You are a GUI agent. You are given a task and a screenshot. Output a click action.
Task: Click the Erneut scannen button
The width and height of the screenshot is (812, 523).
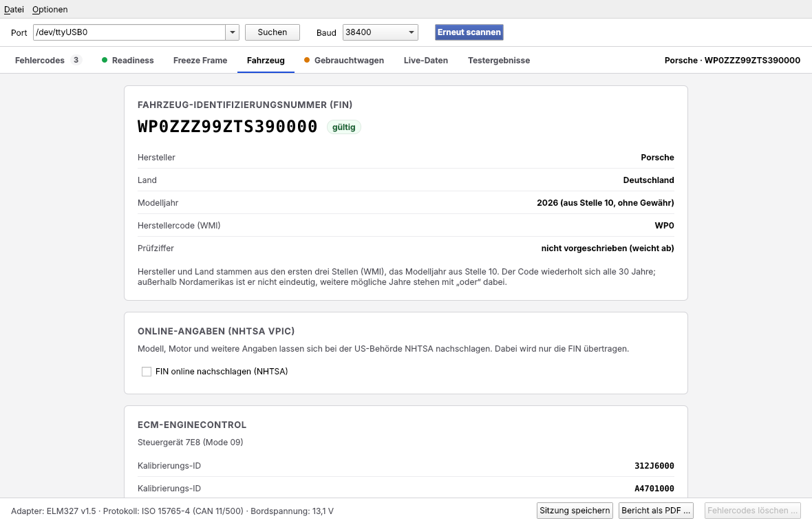coord(469,32)
